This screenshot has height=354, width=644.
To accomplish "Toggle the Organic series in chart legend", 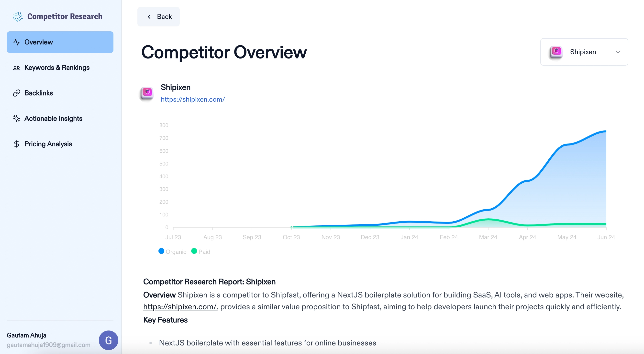I will [x=176, y=252].
